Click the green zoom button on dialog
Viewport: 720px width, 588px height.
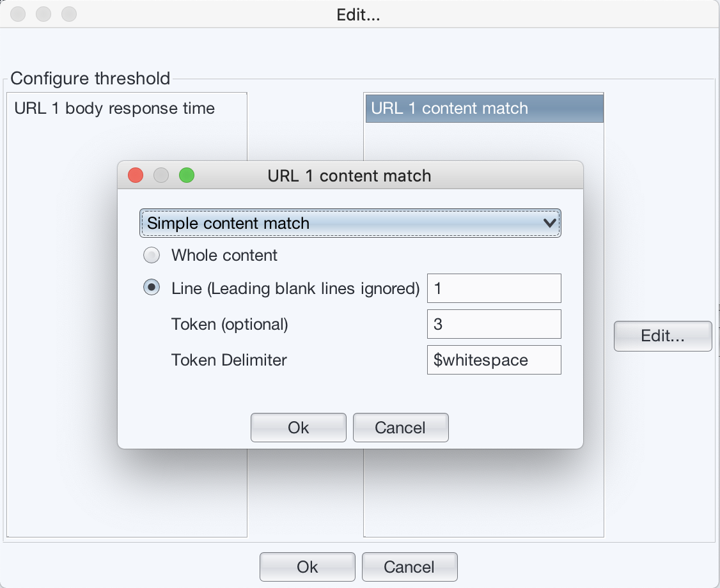186,174
